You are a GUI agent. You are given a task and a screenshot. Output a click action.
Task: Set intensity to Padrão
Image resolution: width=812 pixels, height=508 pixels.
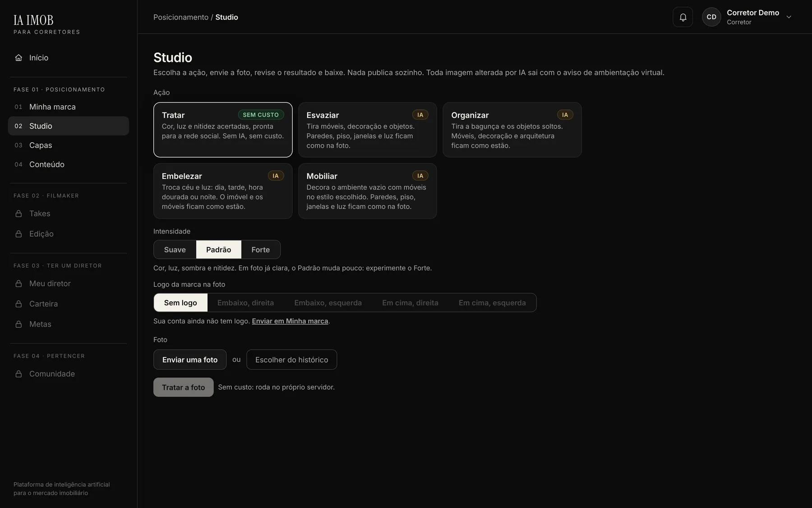219,250
